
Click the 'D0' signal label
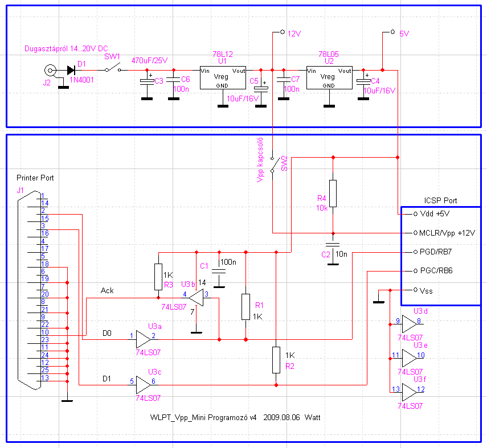click(107, 333)
